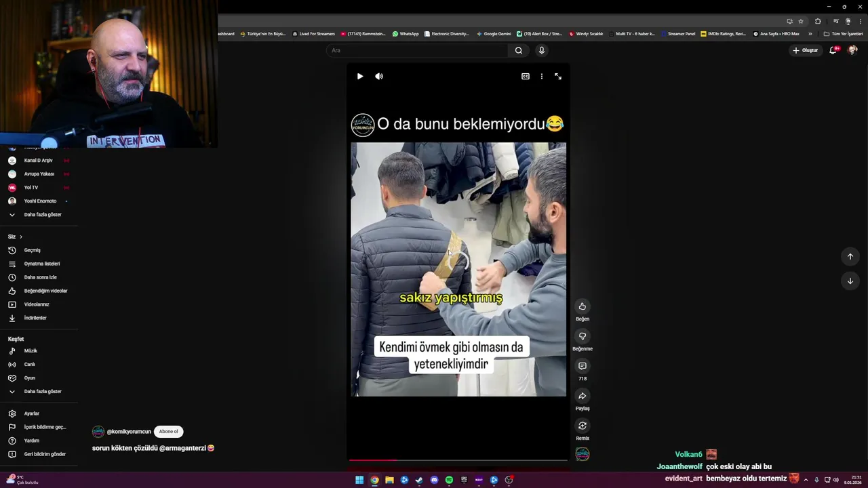This screenshot has width=868, height=488.
Task: Open the account avatar menu
Action: 852,50
